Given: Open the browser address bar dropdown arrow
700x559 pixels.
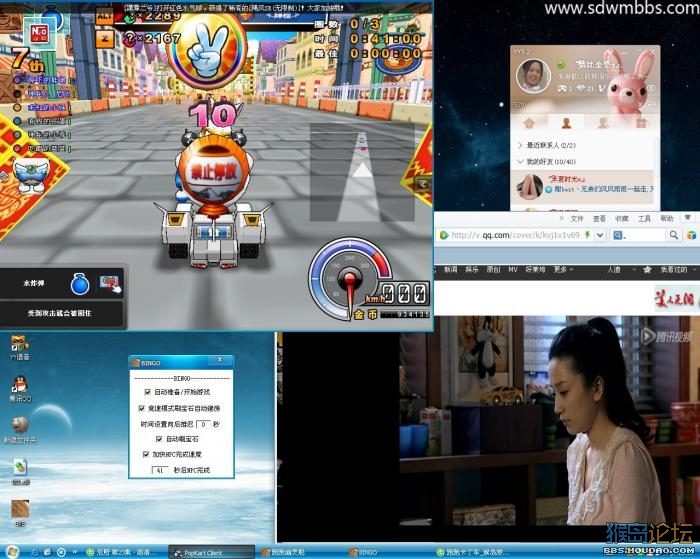Looking at the screenshot, I should click(x=600, y=235).
